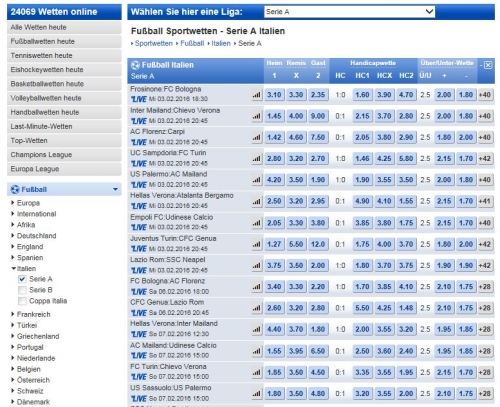
Task: Open statistics icon for CFC Genua:Lazio Rom
Action: tap(257, 308)
